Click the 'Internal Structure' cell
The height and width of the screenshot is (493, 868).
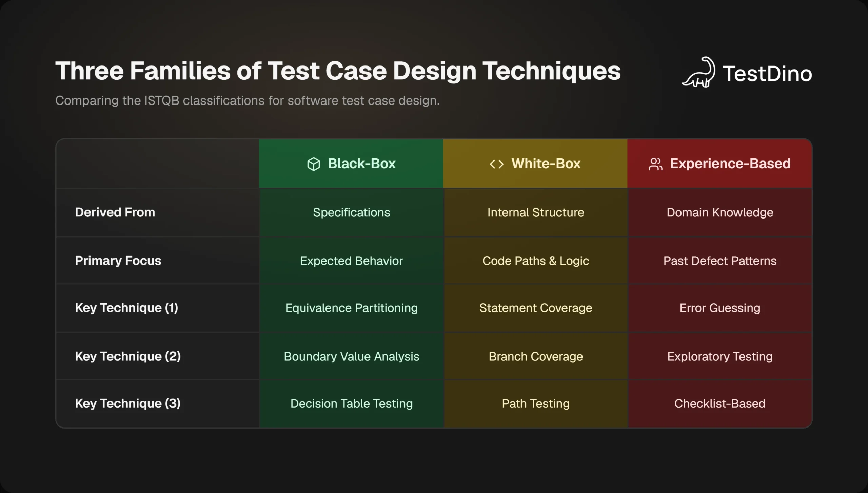536,212
